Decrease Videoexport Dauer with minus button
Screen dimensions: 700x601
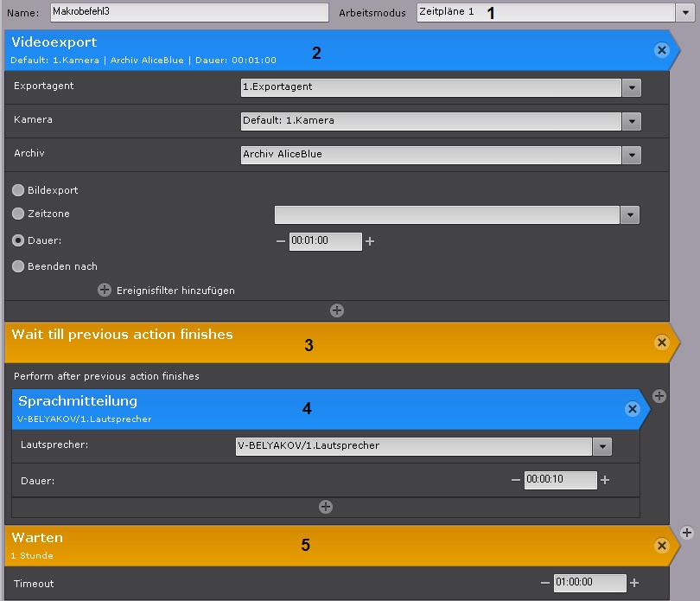point(280,241)
